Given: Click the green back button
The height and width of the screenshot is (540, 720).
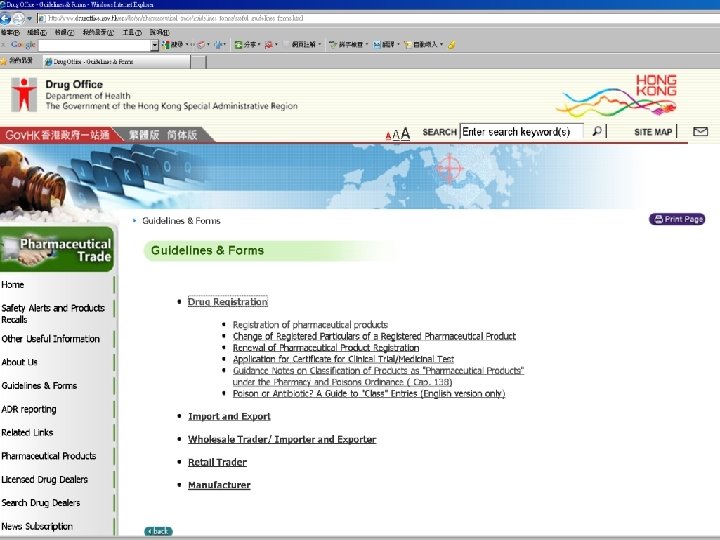Looking at the screenshot, I should point(158,531).
